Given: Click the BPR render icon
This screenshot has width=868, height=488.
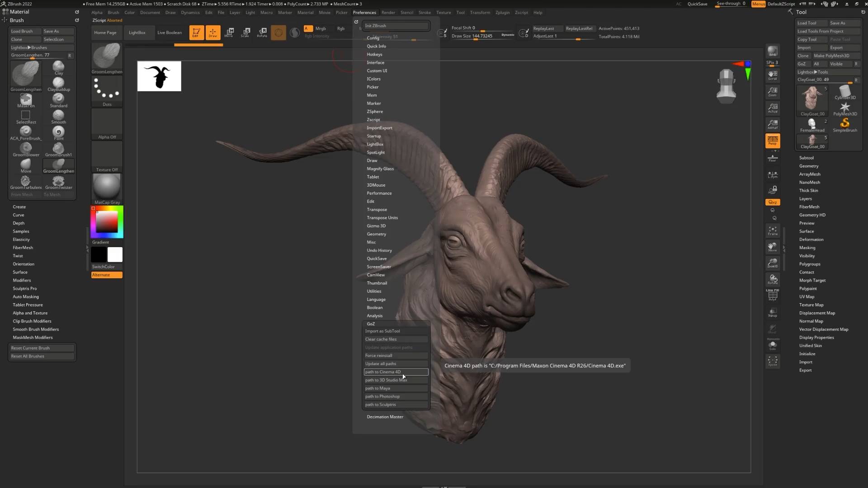Looking at the screenshot, I should (x=772, y=51).
